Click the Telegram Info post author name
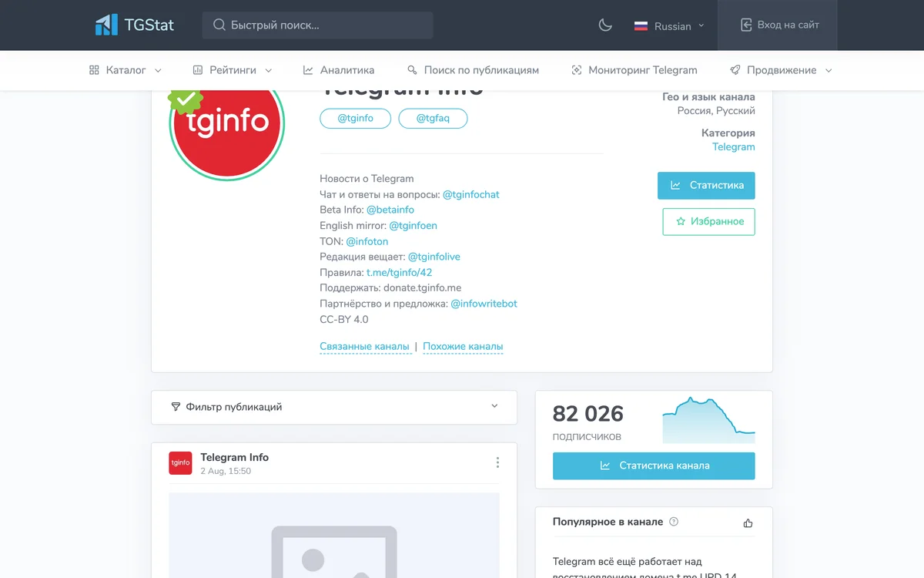 click(x=235, y=457)
